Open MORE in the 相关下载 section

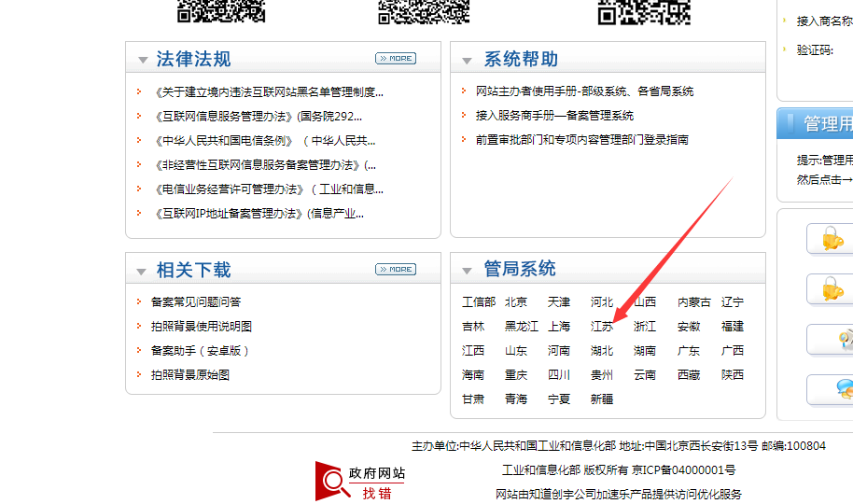[396, 270]
